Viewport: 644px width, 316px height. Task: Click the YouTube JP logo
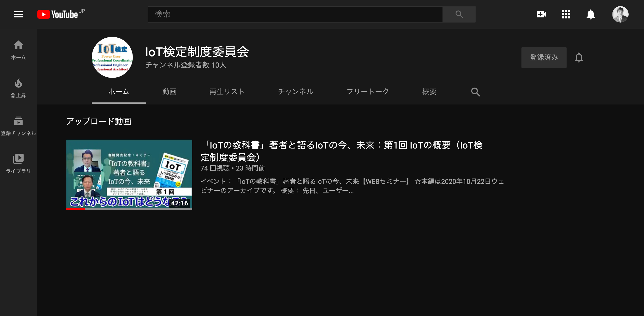tap(61, 14)
